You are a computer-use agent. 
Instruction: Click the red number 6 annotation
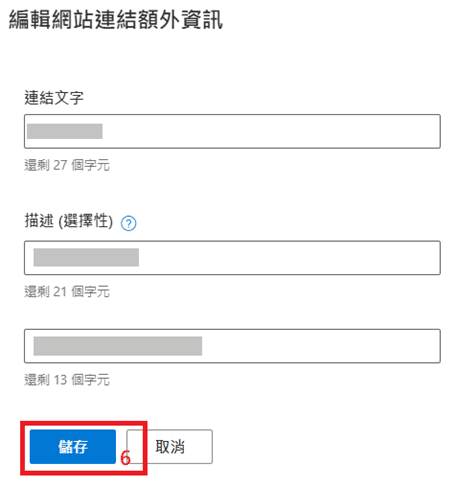pos(125,457)
